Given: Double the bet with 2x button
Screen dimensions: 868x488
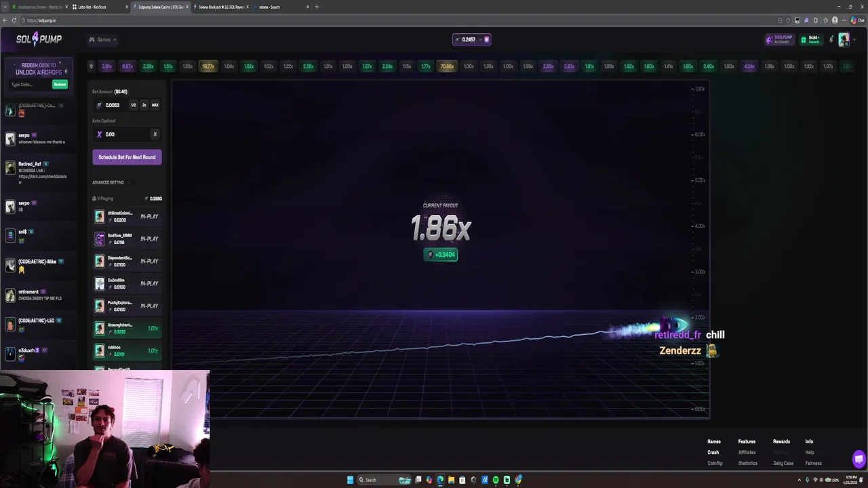Looking at the screenshot, I should pyautogui.click(x=144, y=105).
